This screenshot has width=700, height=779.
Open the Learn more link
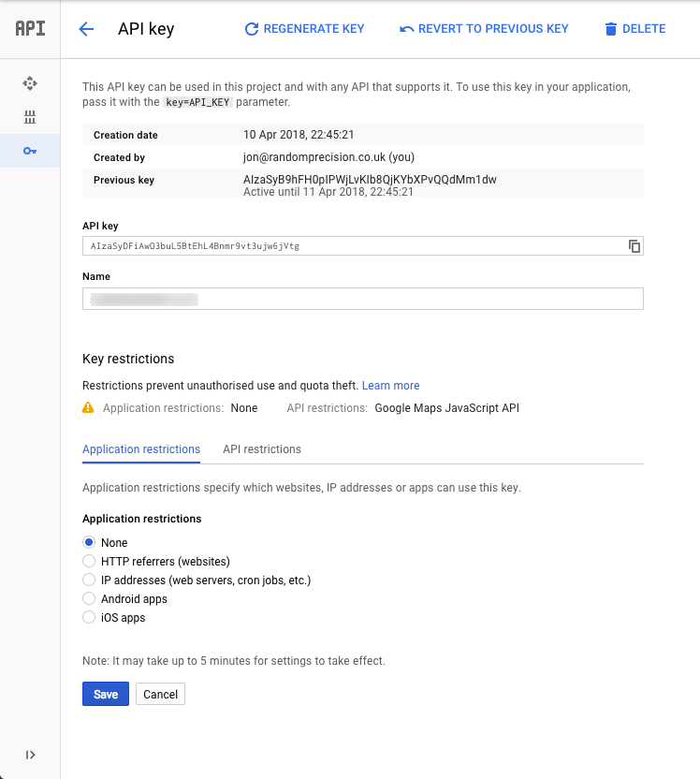pyautogui.click(x=391, y=386)
